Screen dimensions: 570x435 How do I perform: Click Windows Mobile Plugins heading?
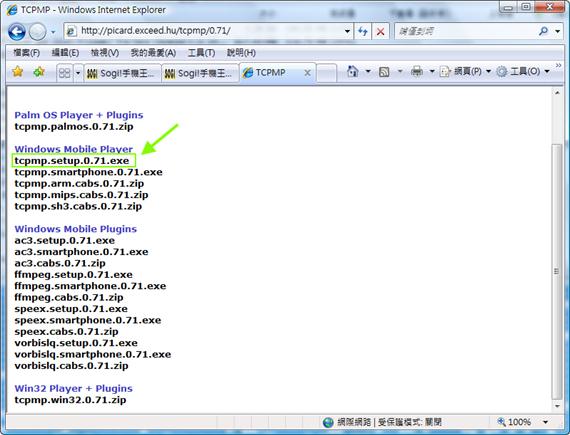point(76,229)
